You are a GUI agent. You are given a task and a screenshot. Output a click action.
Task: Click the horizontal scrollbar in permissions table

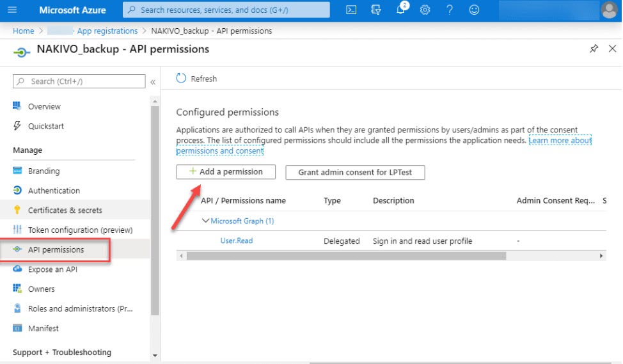click(x=345, y=256)
